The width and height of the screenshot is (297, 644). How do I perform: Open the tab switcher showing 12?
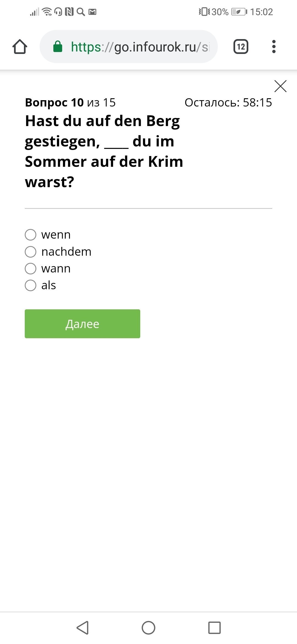pyautogui.click(x=241, y=47)
